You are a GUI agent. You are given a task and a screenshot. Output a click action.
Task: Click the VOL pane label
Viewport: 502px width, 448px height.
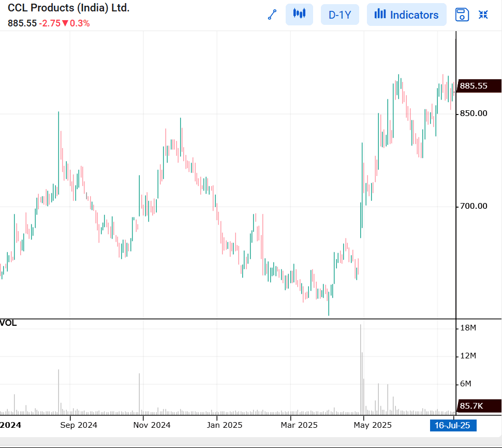click(8, 323)
